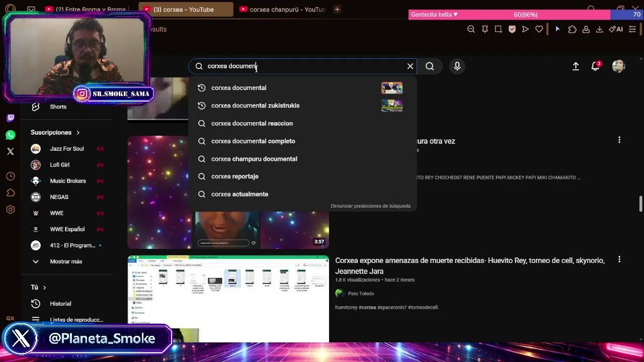
Task: Open Listas de reproducción in sidebar
Action: pyautogui.click(x=66, y=320)
